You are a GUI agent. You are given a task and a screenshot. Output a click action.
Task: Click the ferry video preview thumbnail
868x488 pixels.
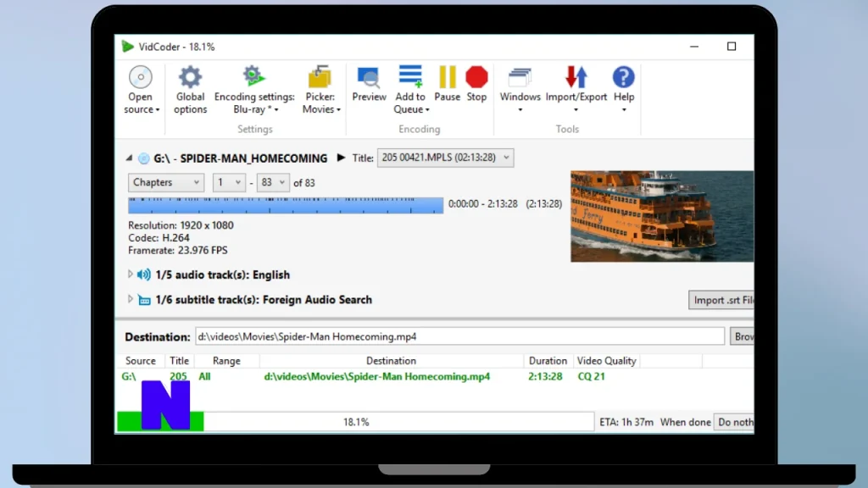[x=662, y=216]
